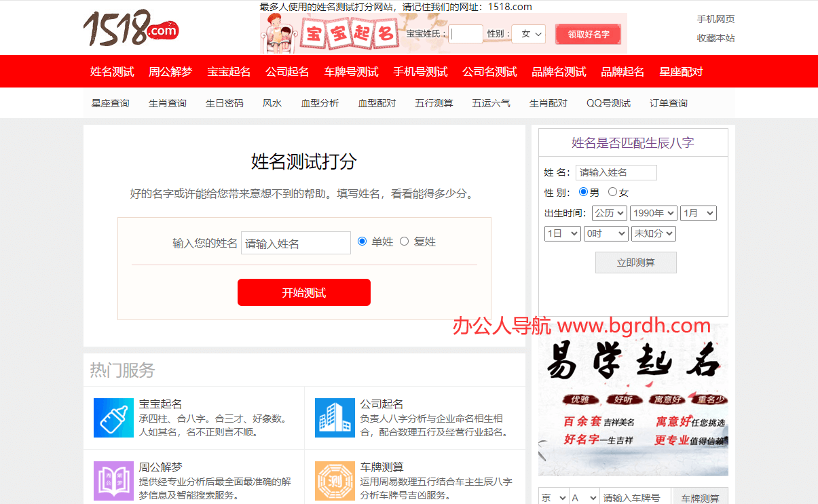Image resolution: width=818 pixels, height=504 pixels.
Task: Open the 易学起名 advertisement banner
Action: pyautogui.click(x=633, y=400)
